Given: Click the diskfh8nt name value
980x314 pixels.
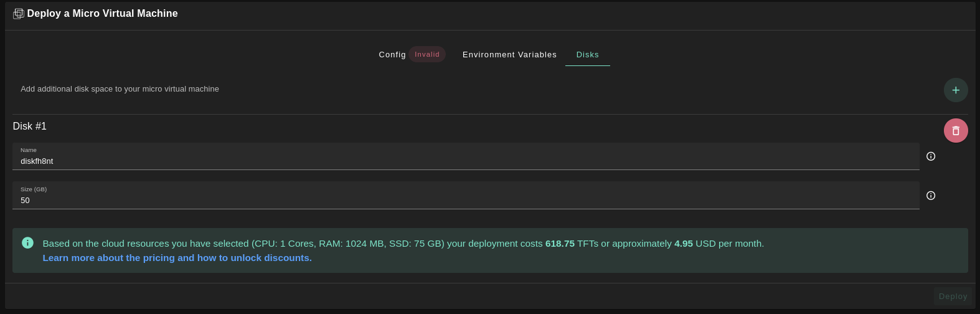Looking at the screenshot, I should pyautogui.click(x=37, y=161).
